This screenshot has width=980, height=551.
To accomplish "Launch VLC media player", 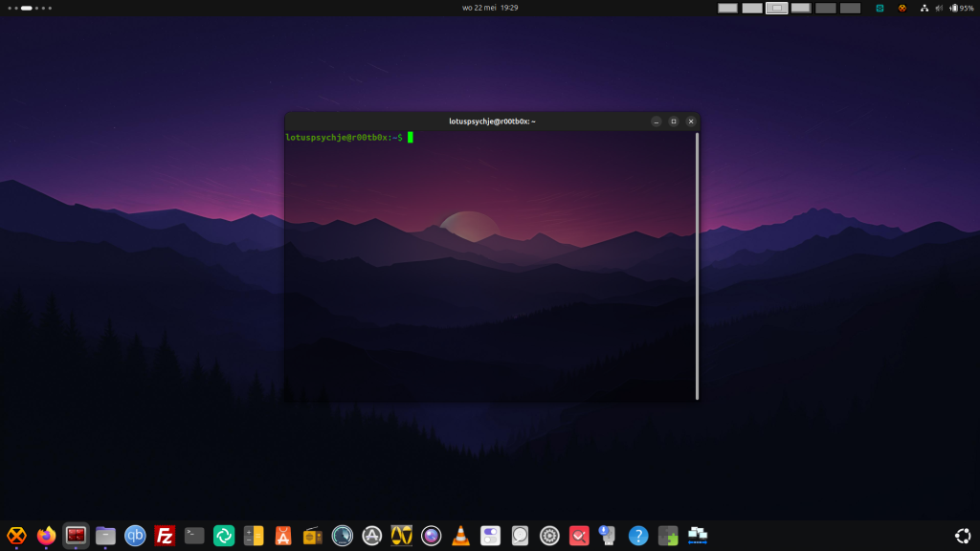I will click(x=460, y=536).
